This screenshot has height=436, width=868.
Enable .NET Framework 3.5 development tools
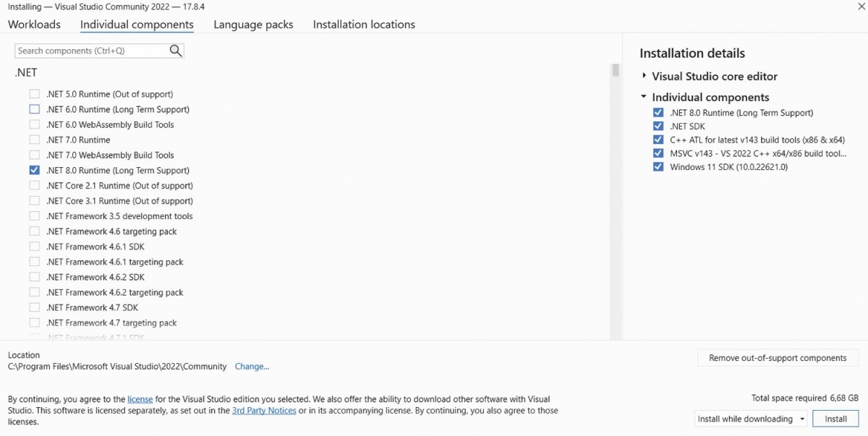(x=35, y=216)
